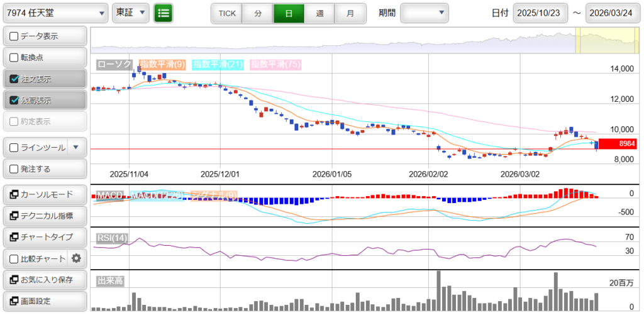
Task: Open 画面設定 screen settings
Action: pyautogui.click(x=44, y=301)
